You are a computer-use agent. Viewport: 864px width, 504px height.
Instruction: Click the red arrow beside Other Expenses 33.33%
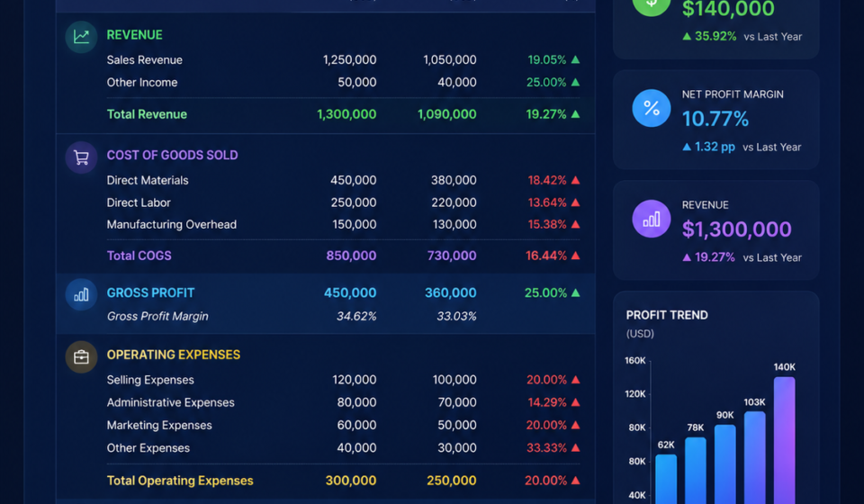click(575, 448)
